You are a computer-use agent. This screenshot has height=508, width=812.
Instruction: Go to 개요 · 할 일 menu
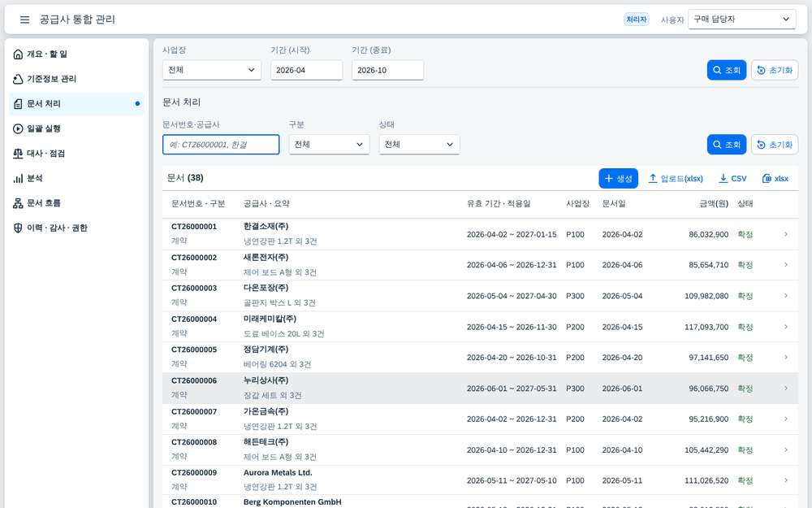pyautogui.click(x=76, y=54)
